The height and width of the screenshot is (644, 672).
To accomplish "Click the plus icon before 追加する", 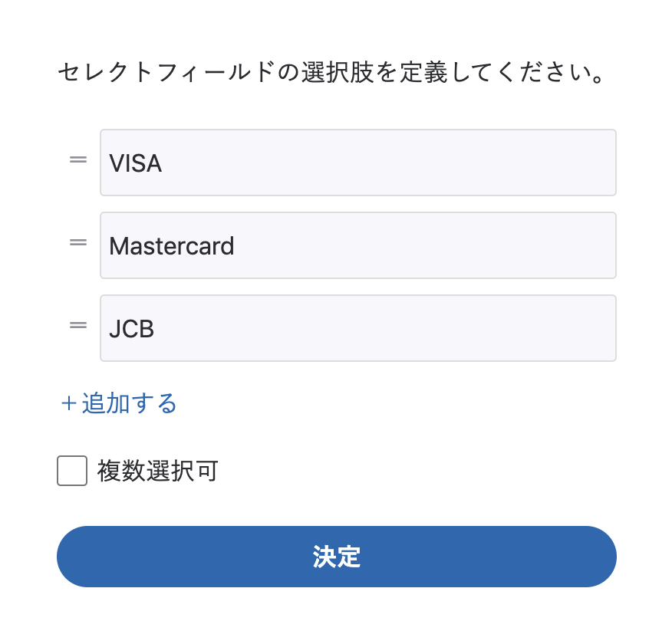I will [69, 403].
